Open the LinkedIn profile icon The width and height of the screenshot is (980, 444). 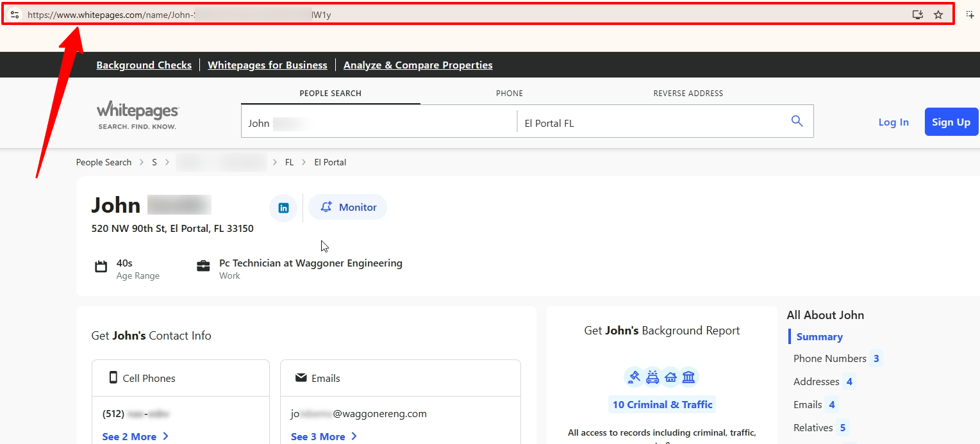(283, 208)
